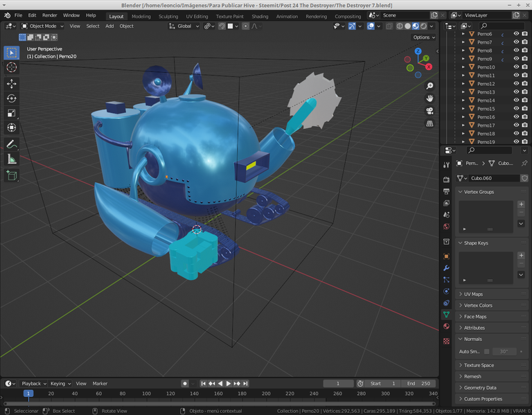Open the Render menu
This screenshot has width=532, height=415.
pos(50,15)
